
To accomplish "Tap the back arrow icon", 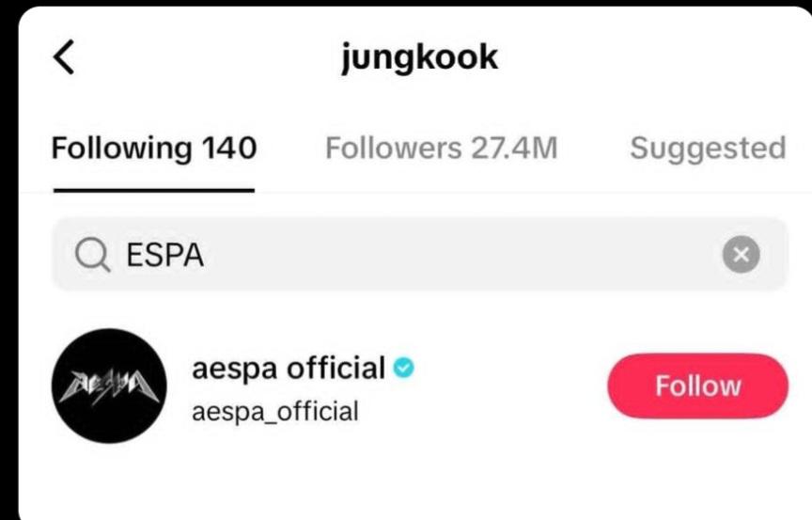I will click(63, 58).
